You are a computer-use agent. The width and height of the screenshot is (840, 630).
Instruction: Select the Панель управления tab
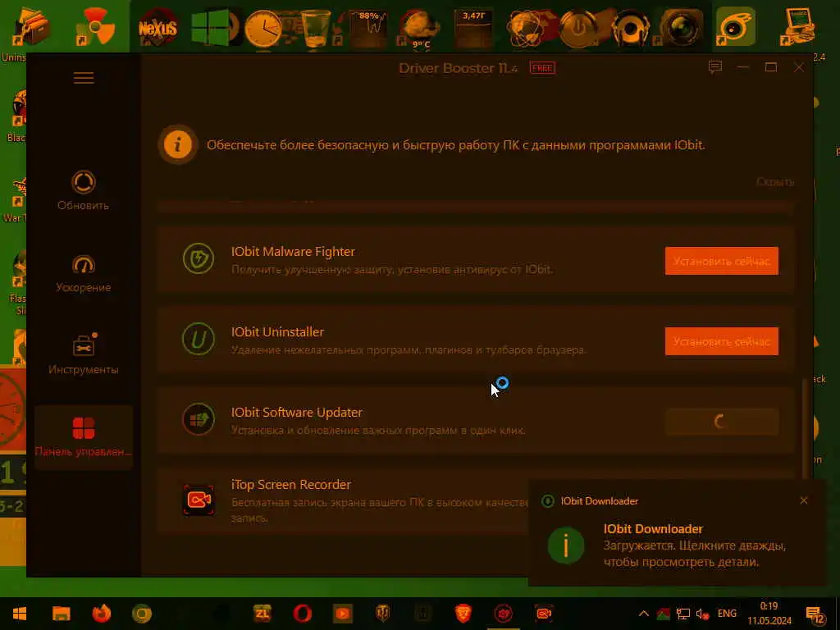(83, 437)
